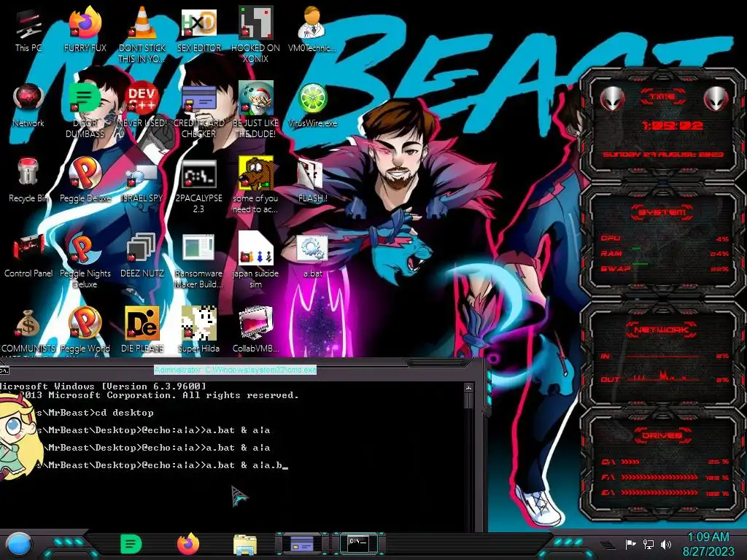Launch FLASH! desktop icon
This screenshot has height=560, width=747.
pyautogui.click(x=312, y=181)
